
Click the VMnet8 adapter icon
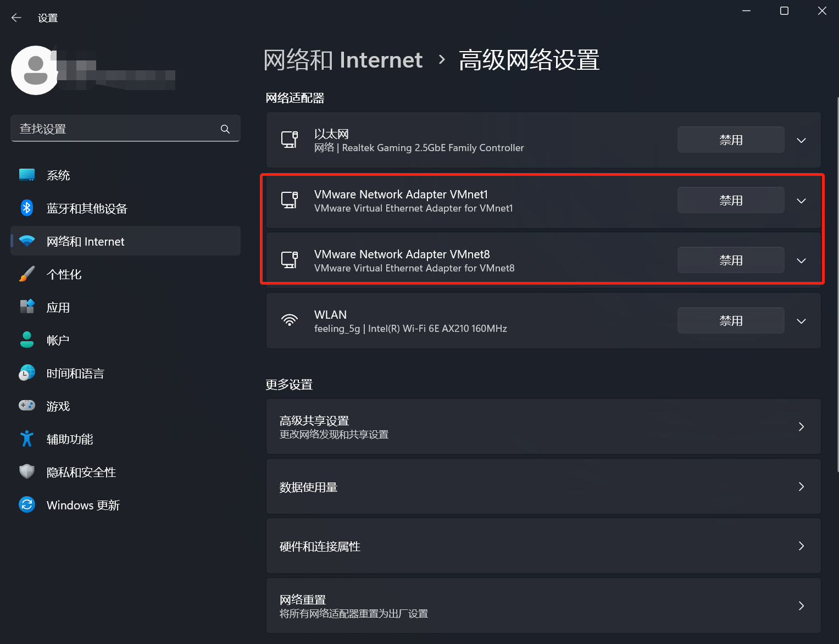pos(290,260)
